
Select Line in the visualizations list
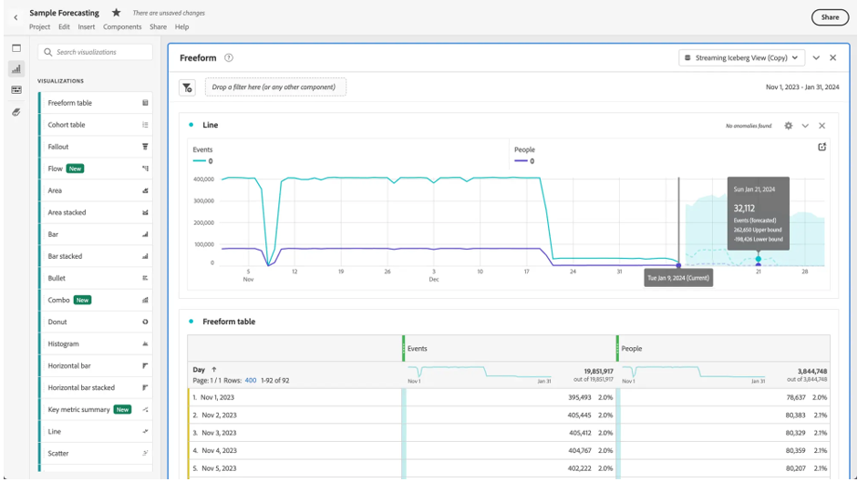(x=95, y=431)
